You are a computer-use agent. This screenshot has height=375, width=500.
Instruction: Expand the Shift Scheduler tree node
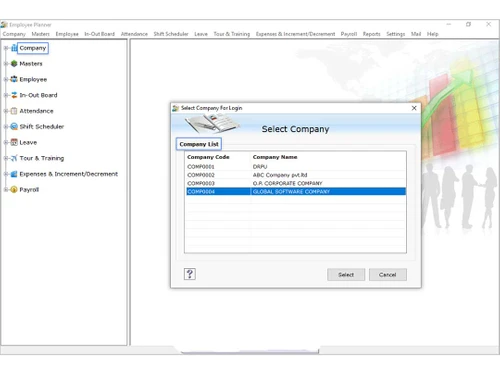(6, 127)
